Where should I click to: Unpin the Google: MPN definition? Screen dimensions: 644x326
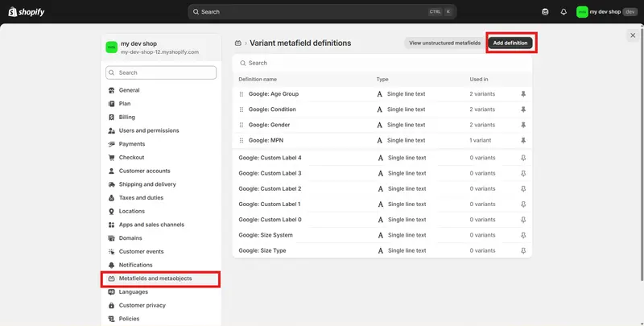[523, 140]
